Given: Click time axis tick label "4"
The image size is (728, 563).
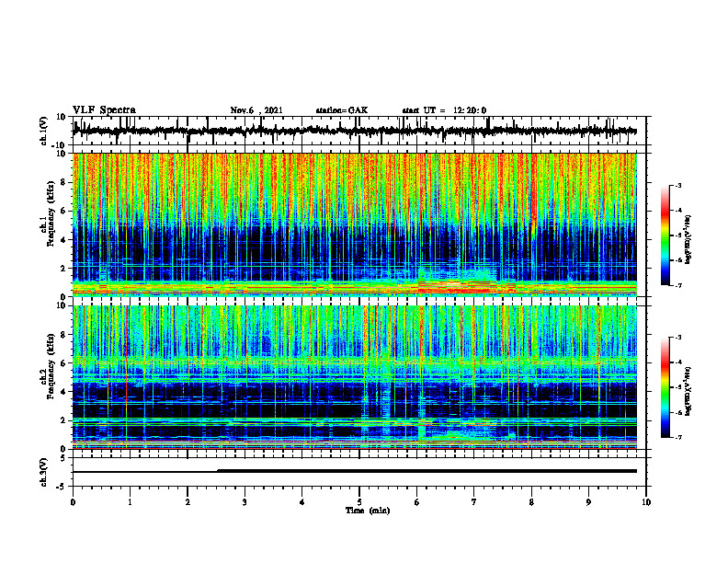Looking at the screenshot, I should click(x=302, y=502).
